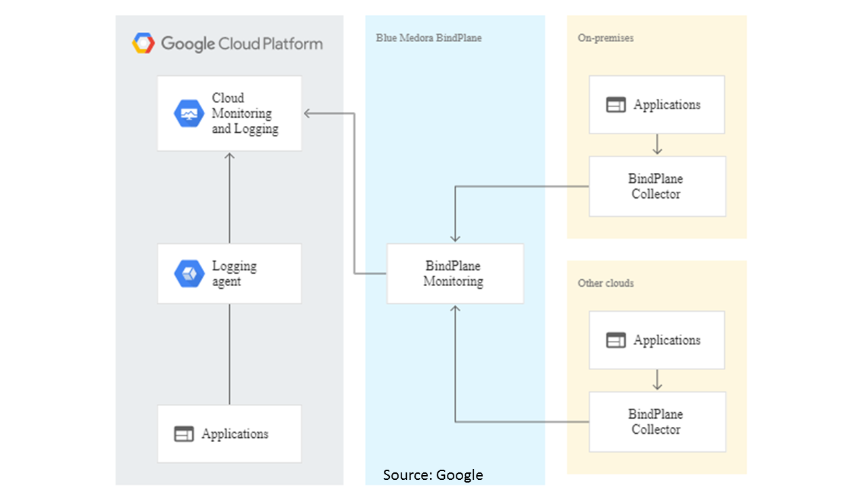The width and height of the screenshot is (868, 488).
Task: Click the Other clouds heading
Action: (606, 283)
